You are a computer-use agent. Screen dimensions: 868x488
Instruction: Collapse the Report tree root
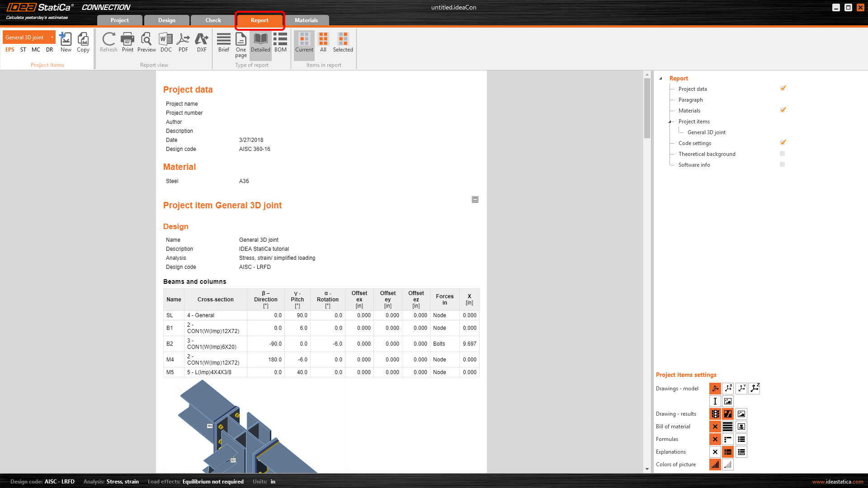pos(660,78)
